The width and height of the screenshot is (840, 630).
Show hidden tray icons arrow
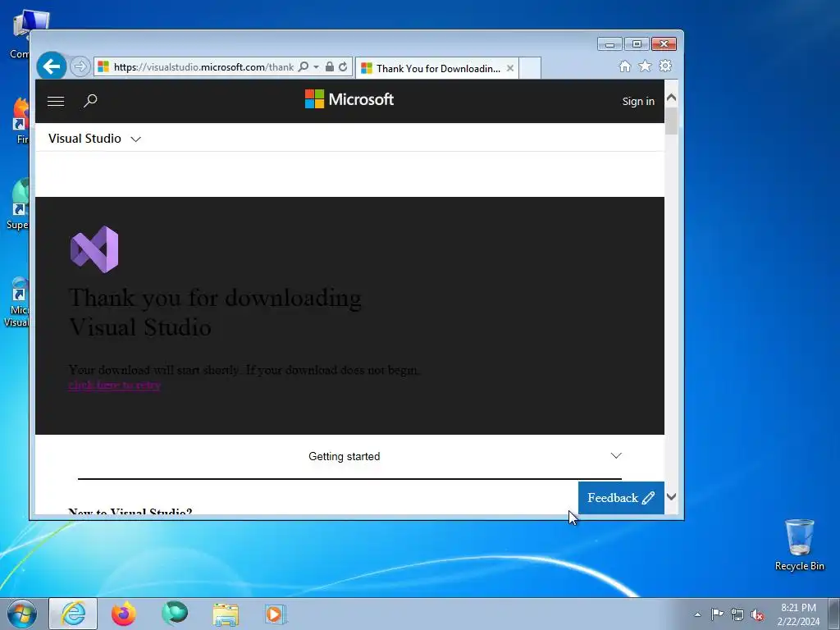[x=697, y=614]
